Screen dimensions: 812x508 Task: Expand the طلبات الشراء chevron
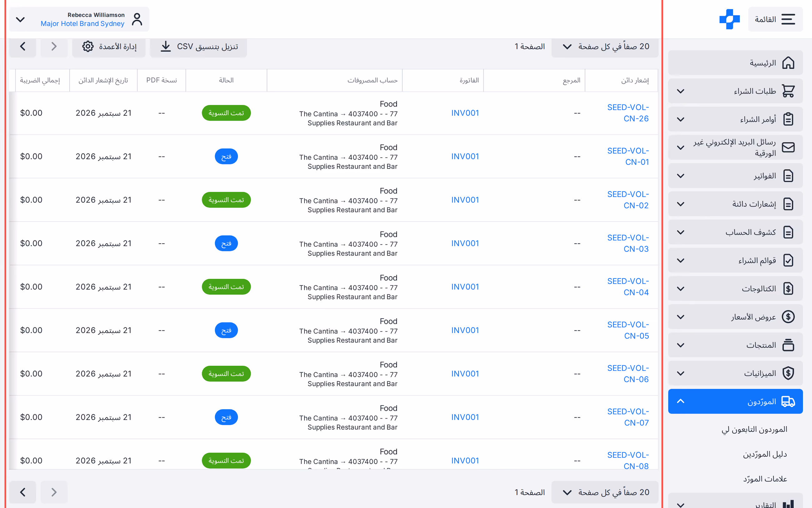(x=681, y=91)
